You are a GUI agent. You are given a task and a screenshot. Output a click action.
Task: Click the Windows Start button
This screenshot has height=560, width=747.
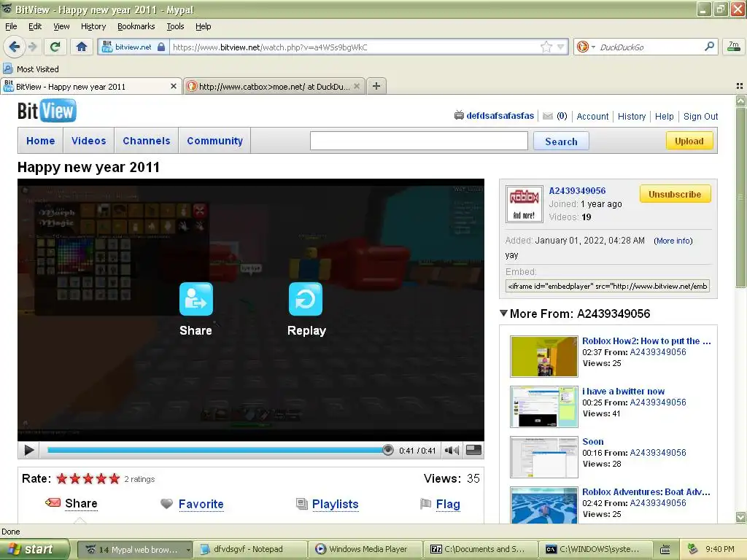point(34,549)
